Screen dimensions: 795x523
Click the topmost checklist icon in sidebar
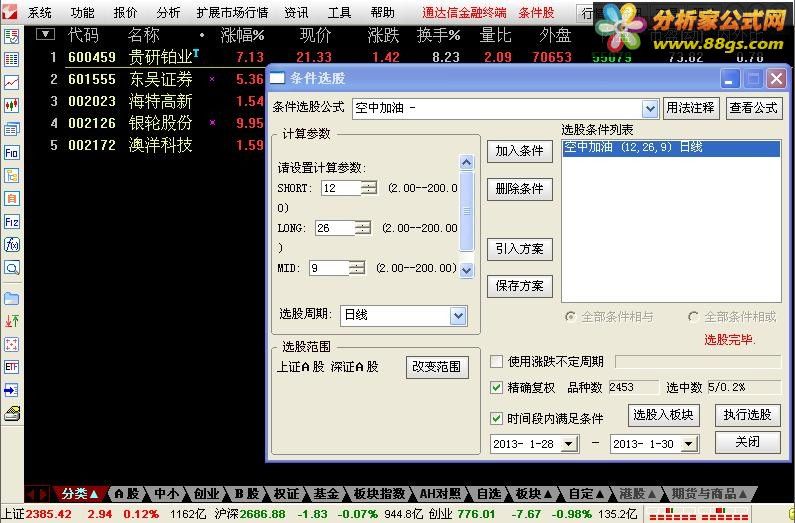point(12,36)
